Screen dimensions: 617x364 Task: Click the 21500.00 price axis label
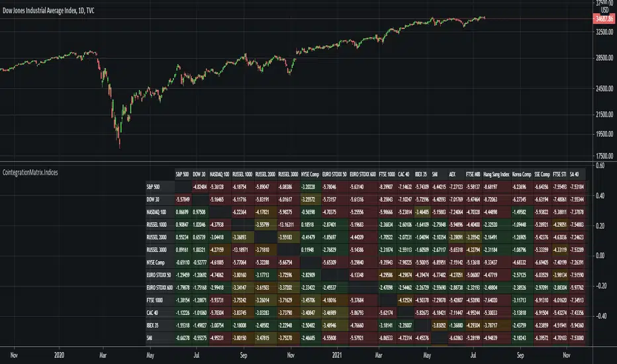pyautogui.click(x=604, y=114)
